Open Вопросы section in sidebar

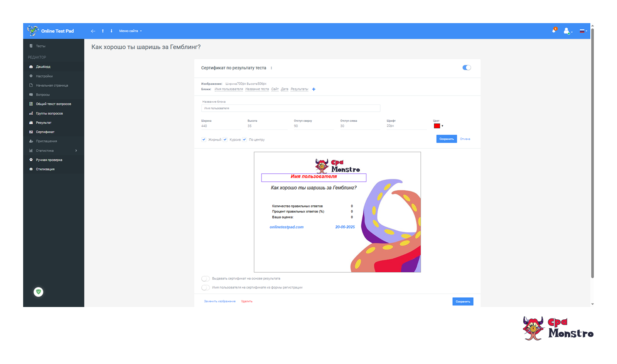(x=42, y=95)
